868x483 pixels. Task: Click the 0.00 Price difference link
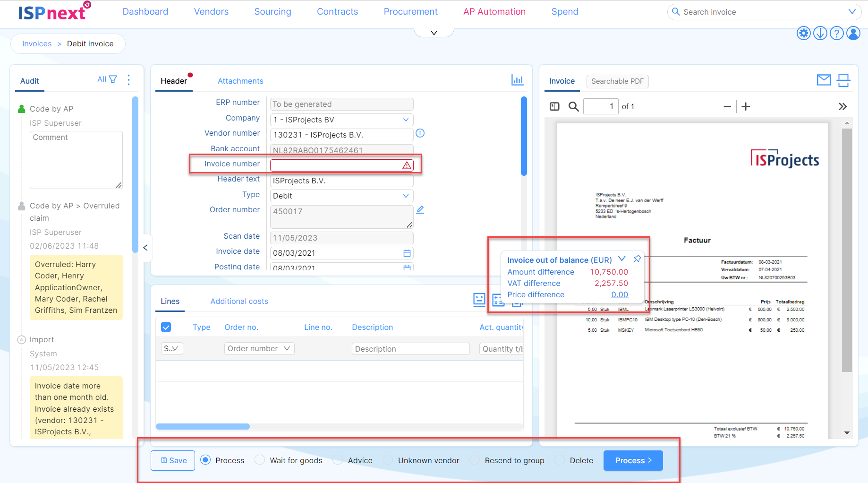point(620,295)
